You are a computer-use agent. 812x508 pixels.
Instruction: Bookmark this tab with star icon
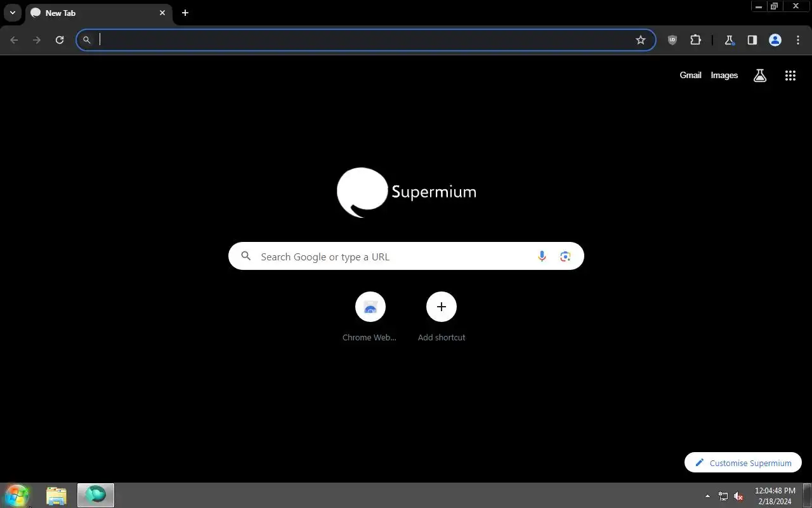coord(641,40)
